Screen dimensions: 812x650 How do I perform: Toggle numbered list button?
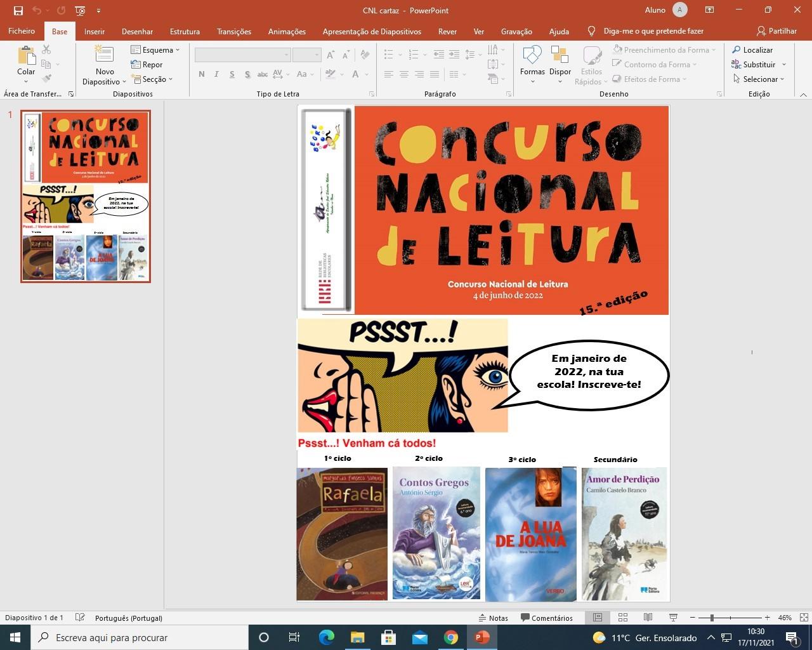(414, 55)
